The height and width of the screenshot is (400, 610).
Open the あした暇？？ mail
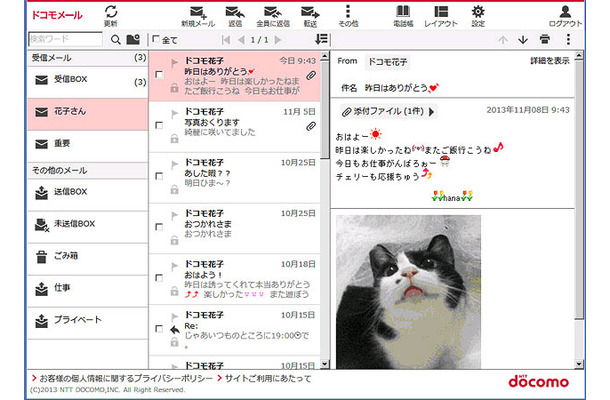(x=235, y=178)
